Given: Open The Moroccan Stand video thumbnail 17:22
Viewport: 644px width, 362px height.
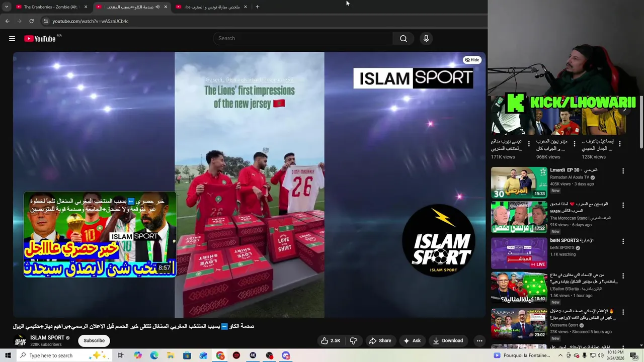Looking at the screenshot, I should [x=519, y=217].
